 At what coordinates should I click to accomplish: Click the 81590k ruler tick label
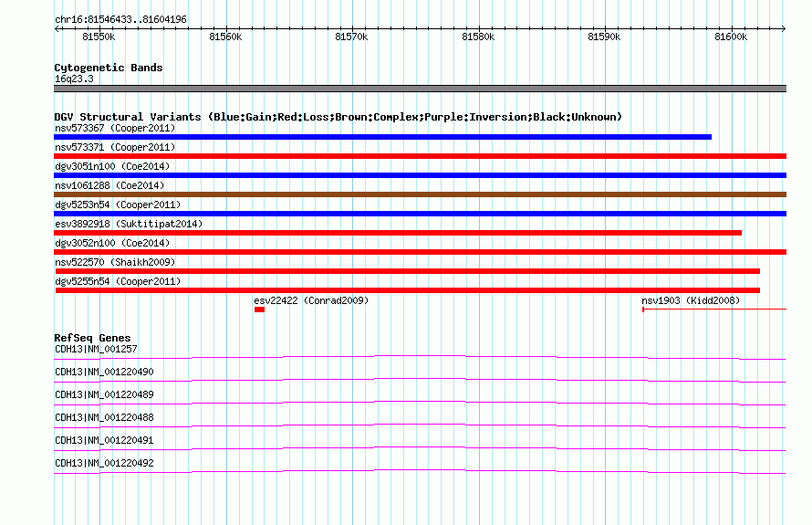coord(604,37)
